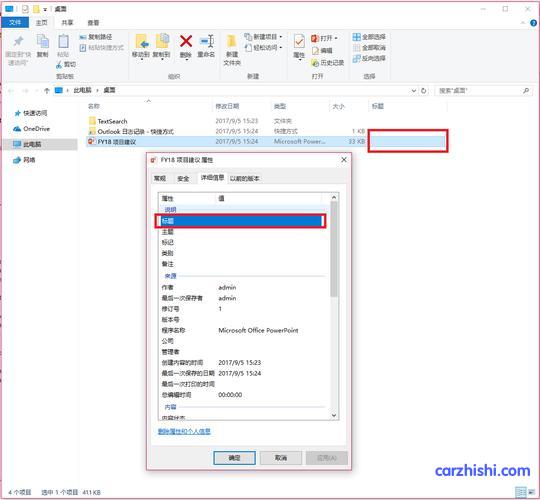Click the New folder icon
540x500 pixels.
tap(232, 41)
